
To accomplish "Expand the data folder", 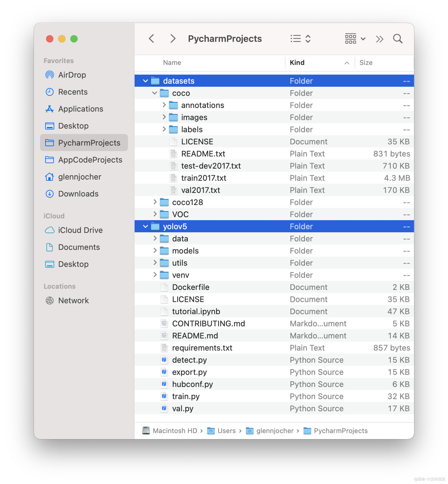I will point(155,238).
